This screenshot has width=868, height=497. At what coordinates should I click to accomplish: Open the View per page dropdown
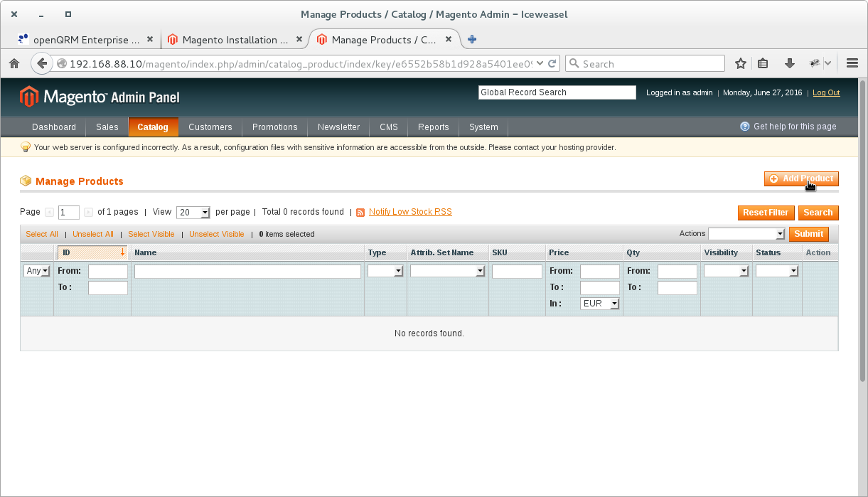click(193, 212)
